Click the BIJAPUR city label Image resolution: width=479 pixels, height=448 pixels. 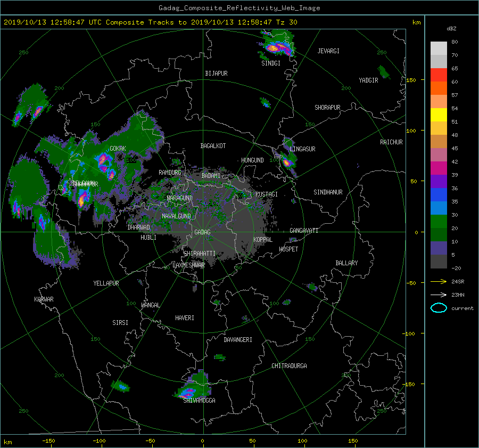[x=216, y=74]
